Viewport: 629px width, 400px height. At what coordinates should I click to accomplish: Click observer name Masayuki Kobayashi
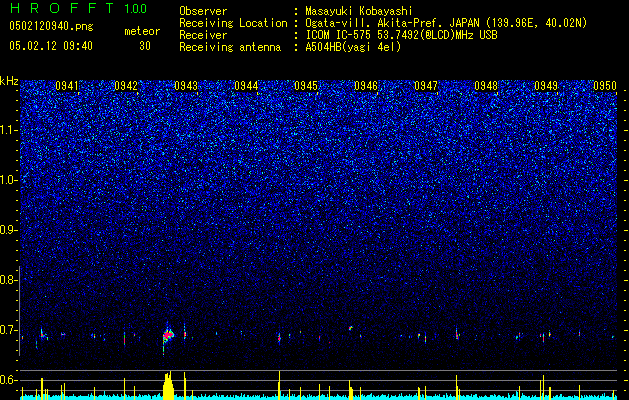click(x=359, y=11)
